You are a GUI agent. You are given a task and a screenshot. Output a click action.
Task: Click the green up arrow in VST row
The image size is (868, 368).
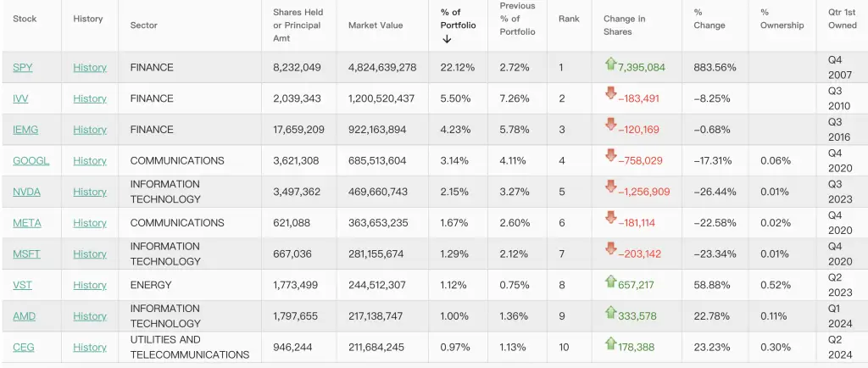[610, 281]
